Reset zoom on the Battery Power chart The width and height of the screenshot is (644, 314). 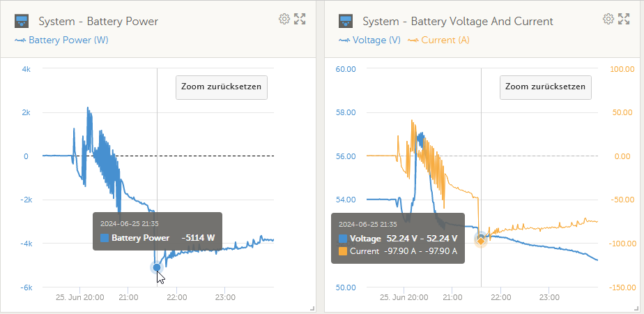point(222,87)
